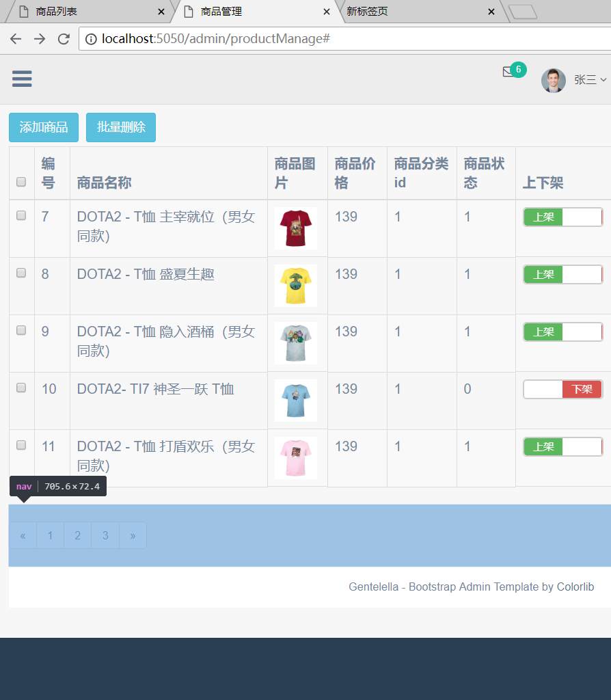Viewport: 611px width, 700px height.
Task: Click the browser back arrow
Action: (x=15, y=38)
